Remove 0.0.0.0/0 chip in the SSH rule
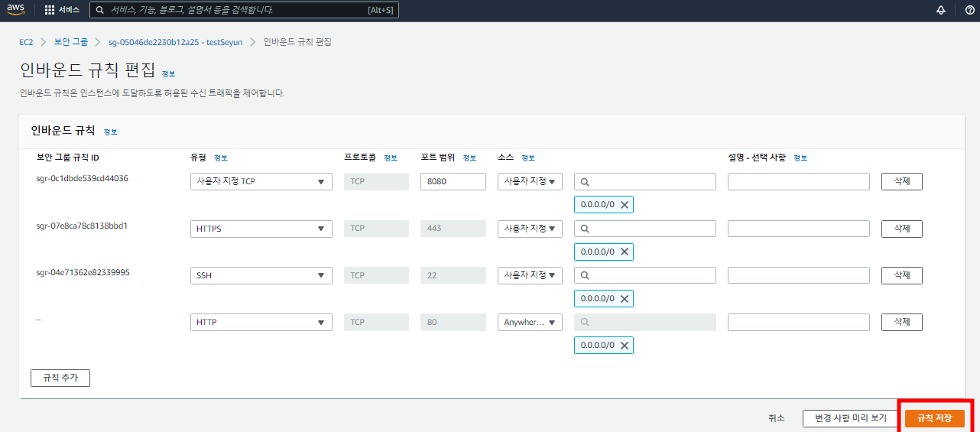Screen dimensions: 980x432 625,299
